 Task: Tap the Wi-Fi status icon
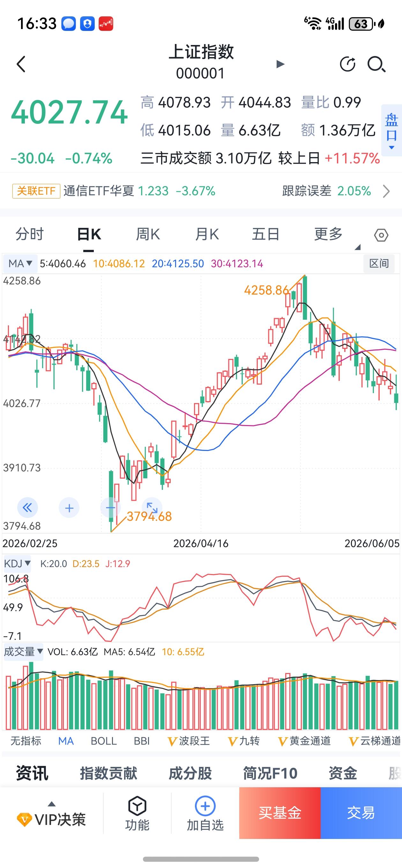coord(313,24)
